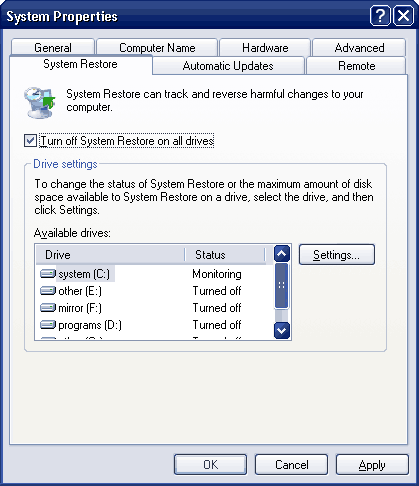The image size is (419, 486).
Task: Click the Apply button
Action: point(372,465)
